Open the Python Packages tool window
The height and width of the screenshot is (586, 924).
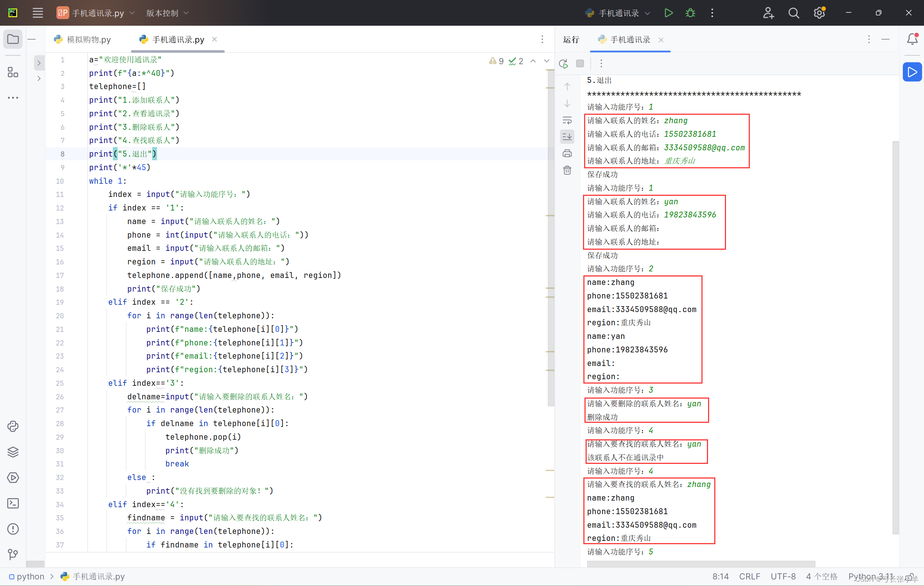[13, 452]
